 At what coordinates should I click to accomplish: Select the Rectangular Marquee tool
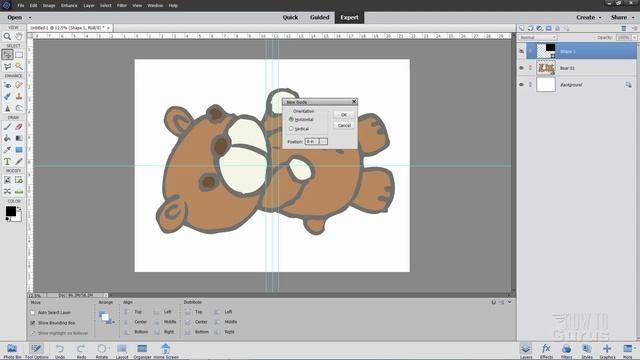pyautogui.click(x=19, y=55)
